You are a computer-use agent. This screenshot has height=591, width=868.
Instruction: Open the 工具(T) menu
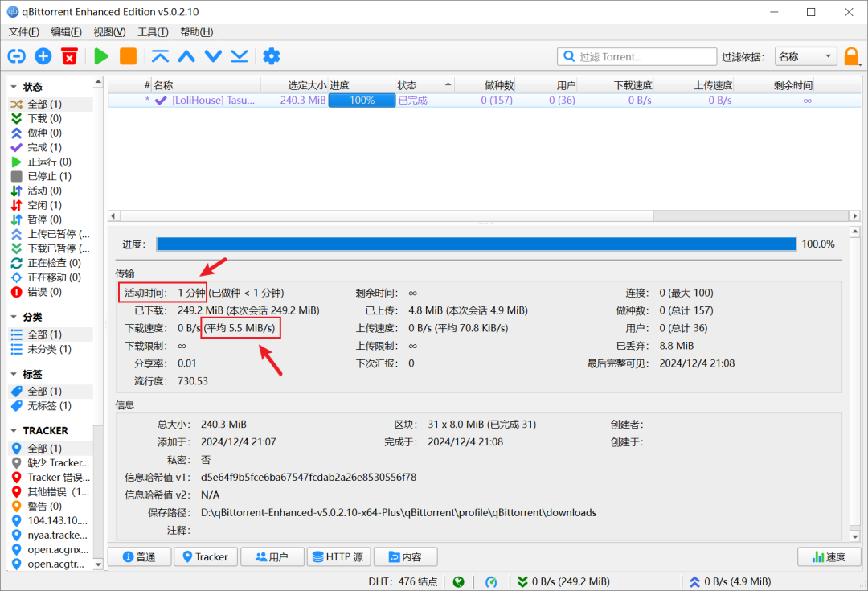tap(153, 32)
